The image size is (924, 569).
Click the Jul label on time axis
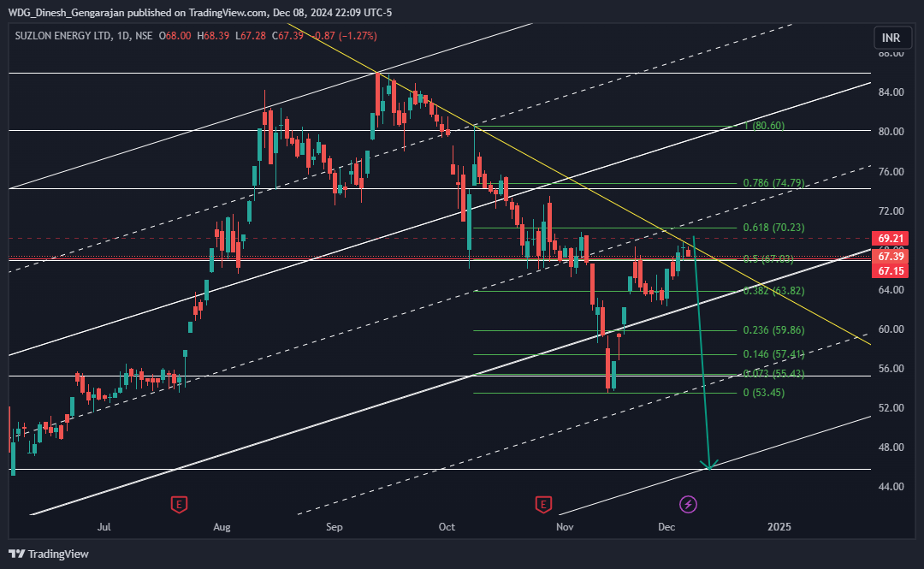point(104,526)
